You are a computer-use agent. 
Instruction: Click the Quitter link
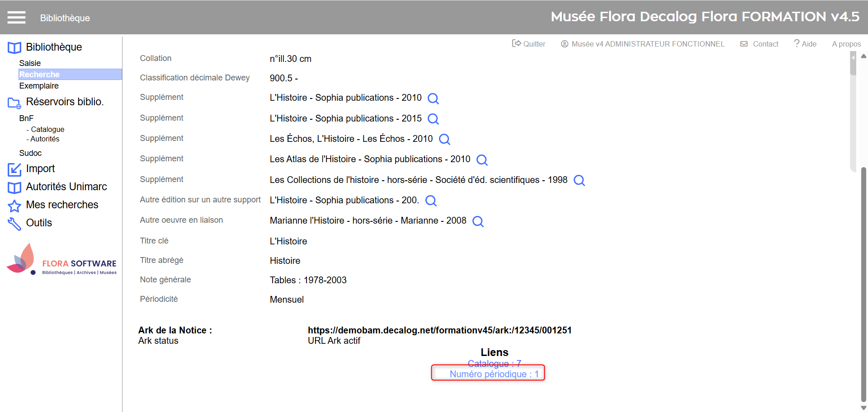(x=528, y=44)
